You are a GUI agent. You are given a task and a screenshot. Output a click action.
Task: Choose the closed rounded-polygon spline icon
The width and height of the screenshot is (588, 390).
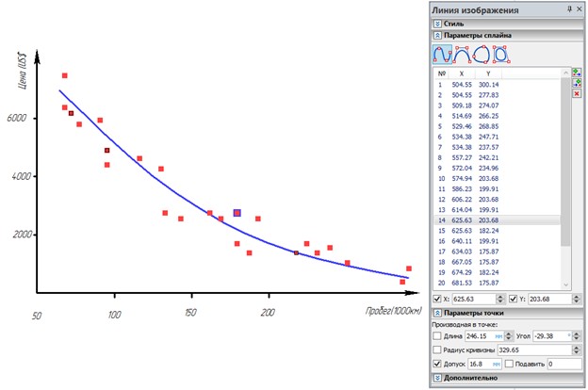click(502, 54)
